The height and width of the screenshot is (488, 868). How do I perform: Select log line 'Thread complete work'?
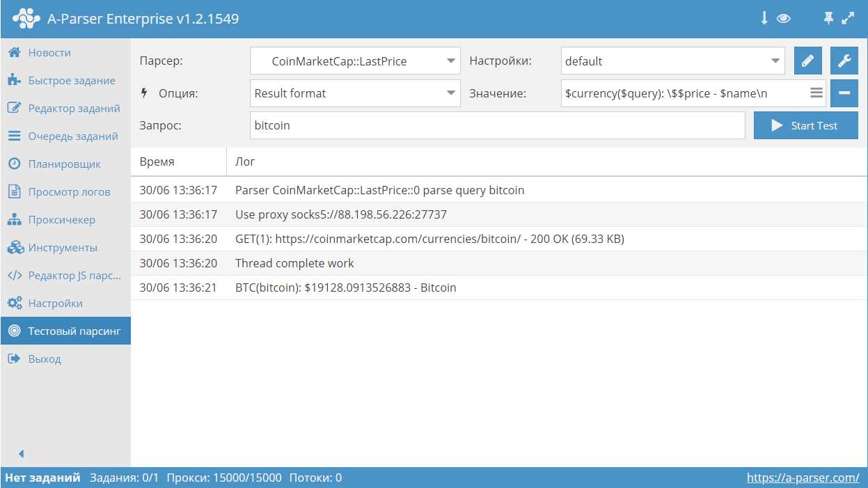click(x=499, y=263)
